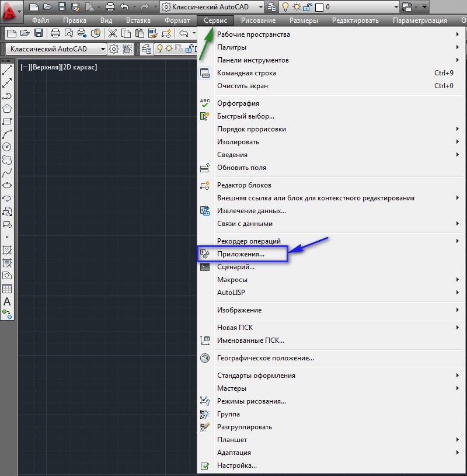Choose Командная строка entry

332,73
